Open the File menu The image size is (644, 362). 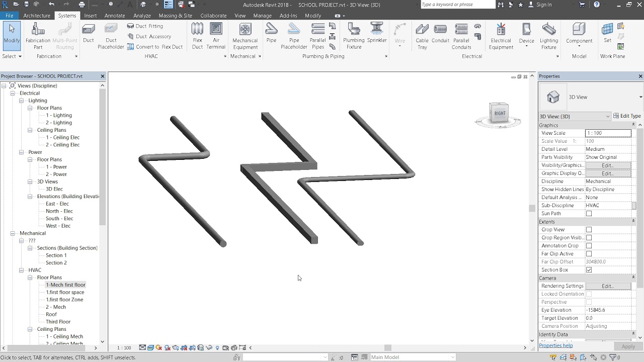10,16
